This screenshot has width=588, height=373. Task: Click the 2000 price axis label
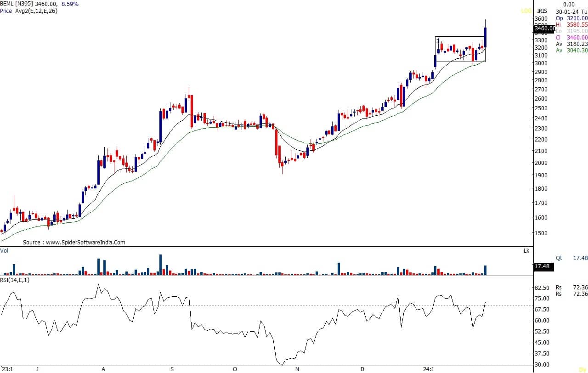click(x=541, y=163)
